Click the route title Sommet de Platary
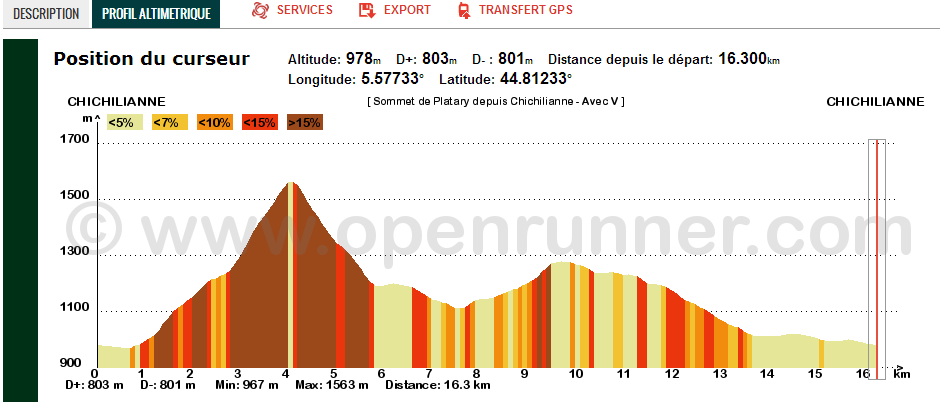This screenshot has height=402, width=940. click(496, 102)
